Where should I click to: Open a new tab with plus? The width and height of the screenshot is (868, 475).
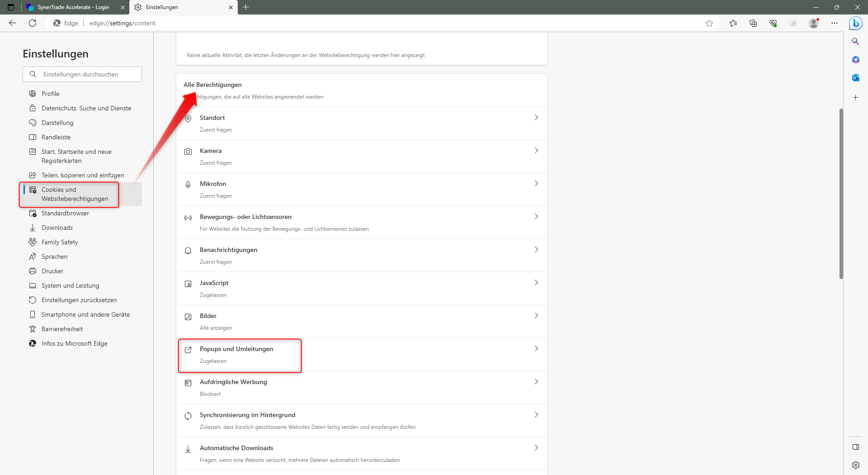click(246, 7)
